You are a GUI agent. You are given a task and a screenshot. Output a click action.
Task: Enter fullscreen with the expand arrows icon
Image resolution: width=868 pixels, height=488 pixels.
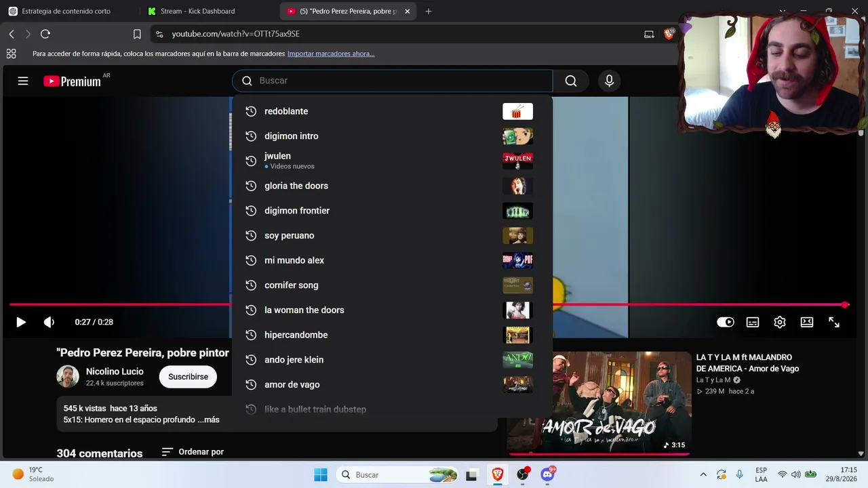[834, 323]
